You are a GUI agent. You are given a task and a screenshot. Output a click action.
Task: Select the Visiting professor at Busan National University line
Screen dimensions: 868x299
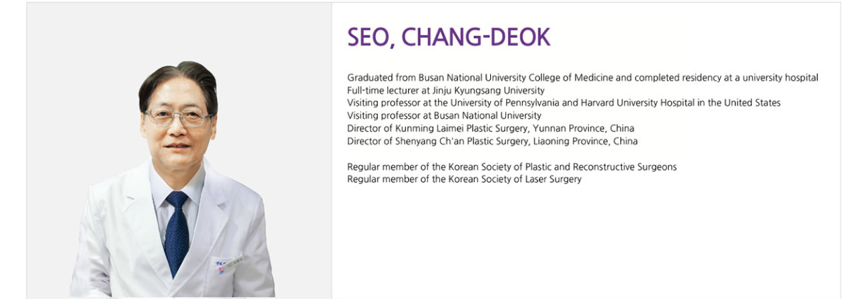point(444,115)
